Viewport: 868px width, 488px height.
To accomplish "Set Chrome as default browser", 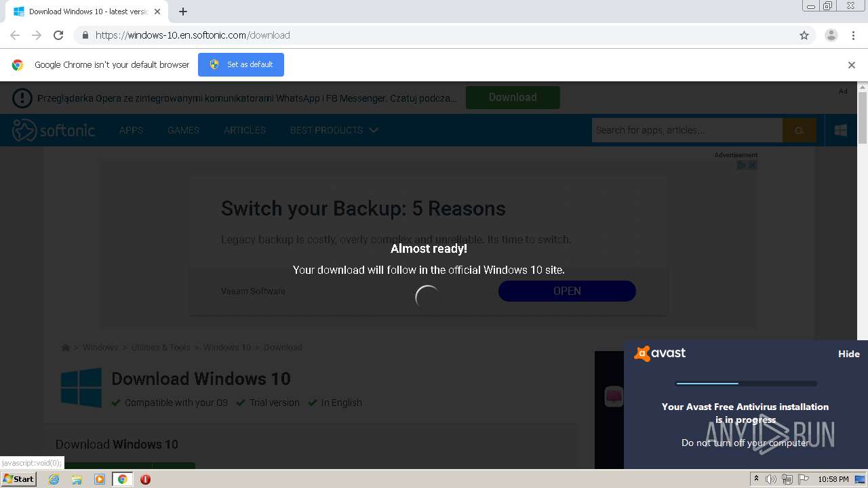I will click(x=241, y=64).
